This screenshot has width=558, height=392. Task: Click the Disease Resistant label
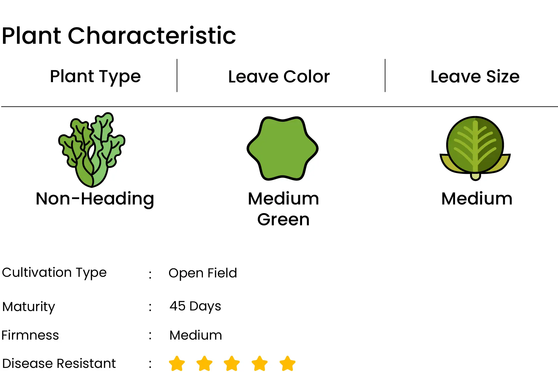tap(59, 363)
